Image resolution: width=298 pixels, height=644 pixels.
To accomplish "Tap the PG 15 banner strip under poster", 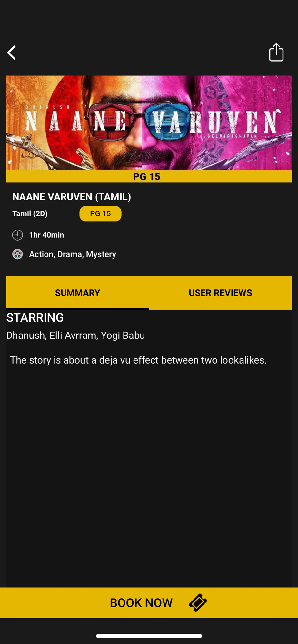I will point(149,176).
